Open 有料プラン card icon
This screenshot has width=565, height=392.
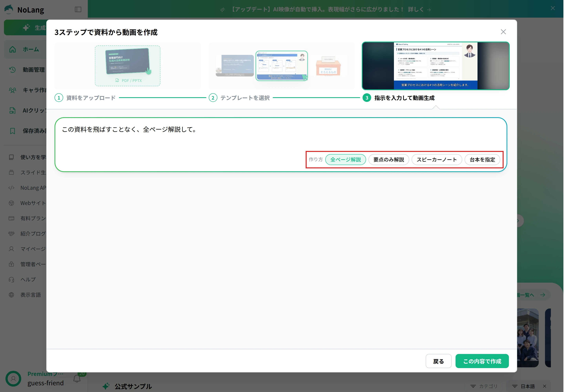coord(11,218)
